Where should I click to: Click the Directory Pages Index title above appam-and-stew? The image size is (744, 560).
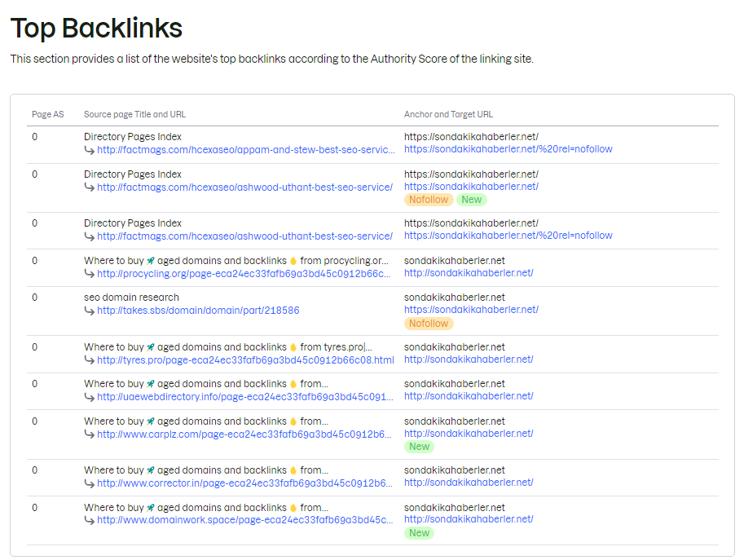[x=133, y=137]
